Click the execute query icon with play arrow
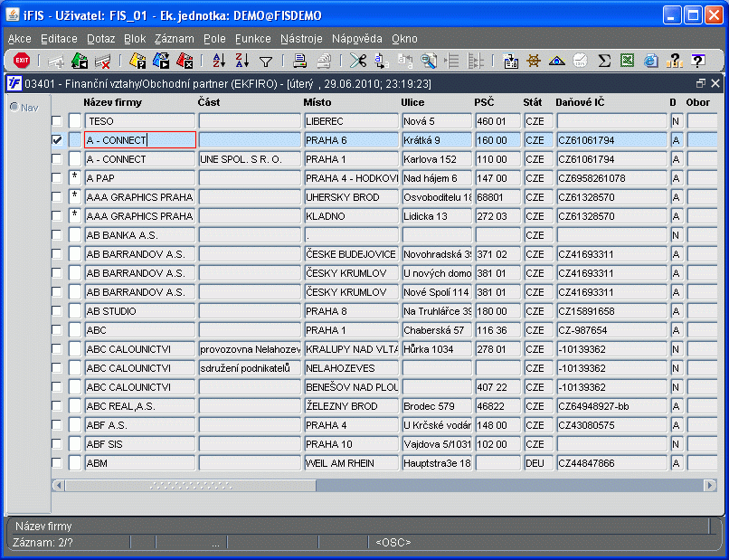 pos(161,61)
